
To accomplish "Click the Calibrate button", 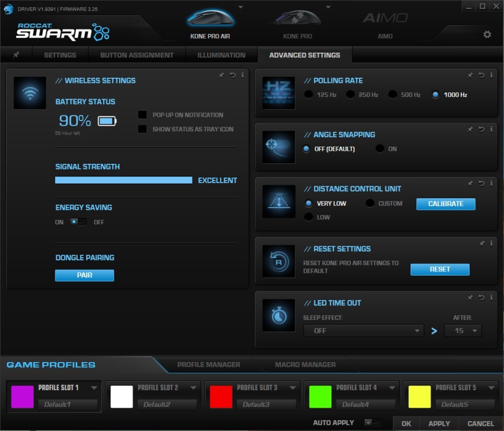I will pos(446,204).
